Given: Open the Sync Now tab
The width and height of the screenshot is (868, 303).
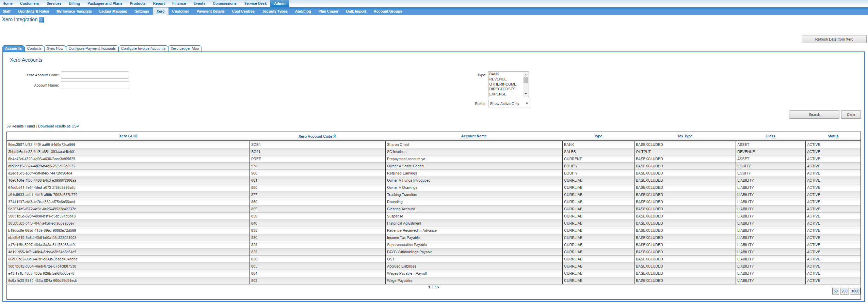Looking at the screenshot, I should 55,48.
